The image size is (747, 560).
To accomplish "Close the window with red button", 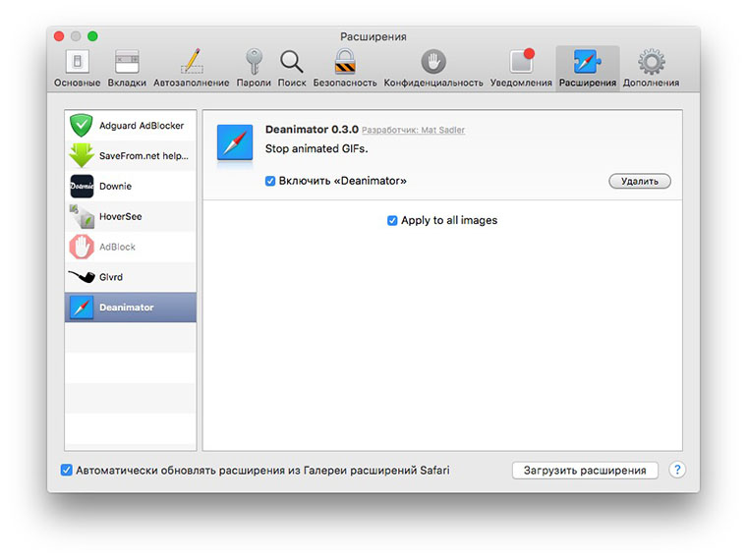I will click(59, 36).
